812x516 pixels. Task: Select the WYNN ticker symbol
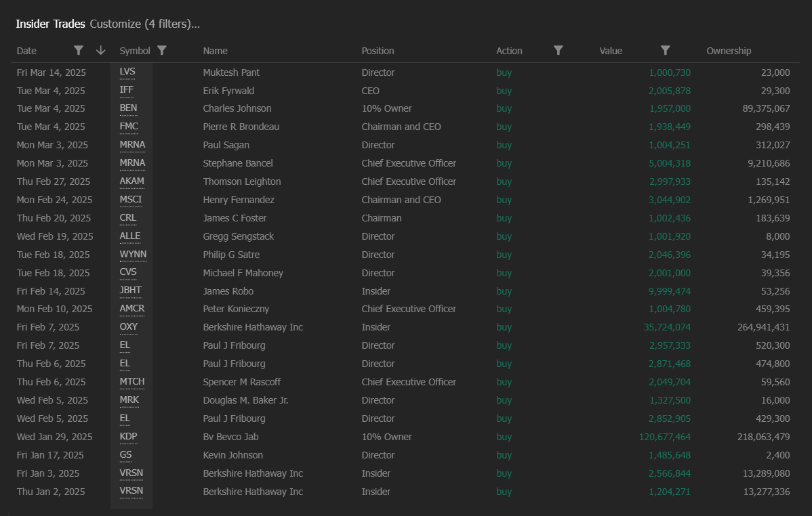coord(133,254)
